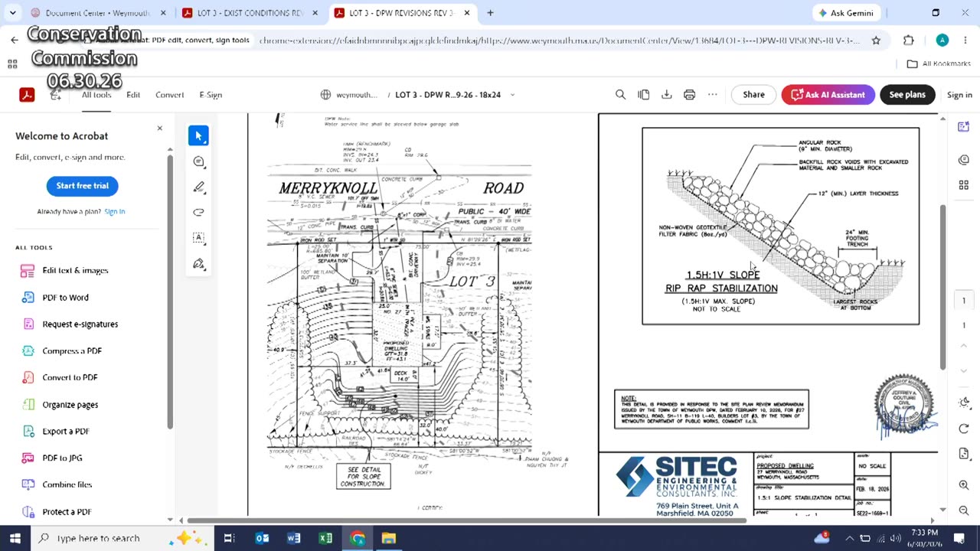The width and height of the screenshot is (980, 551).
Task: Click Sign in at top right
Action: 959,95
